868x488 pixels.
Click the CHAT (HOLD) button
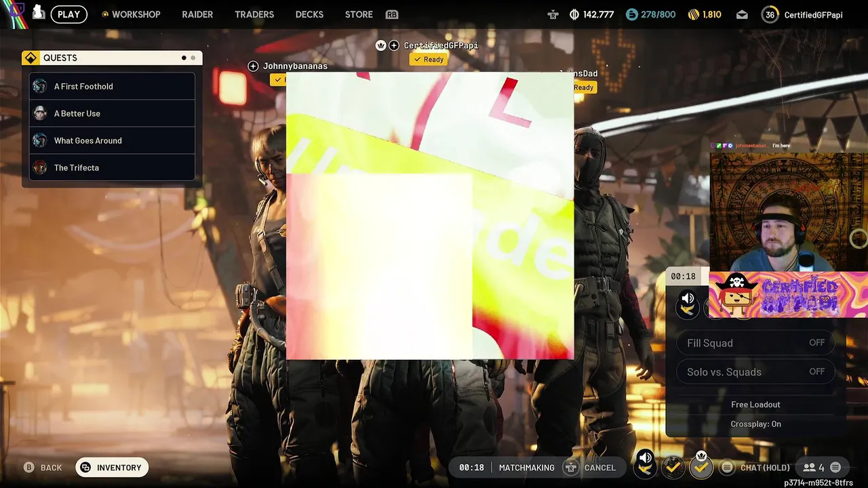click(765, 468)
